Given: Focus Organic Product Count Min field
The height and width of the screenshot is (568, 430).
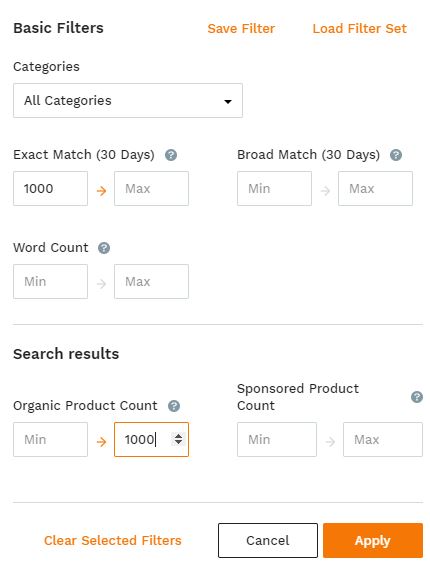Looking at the screenshot, I should click(50, 440).
